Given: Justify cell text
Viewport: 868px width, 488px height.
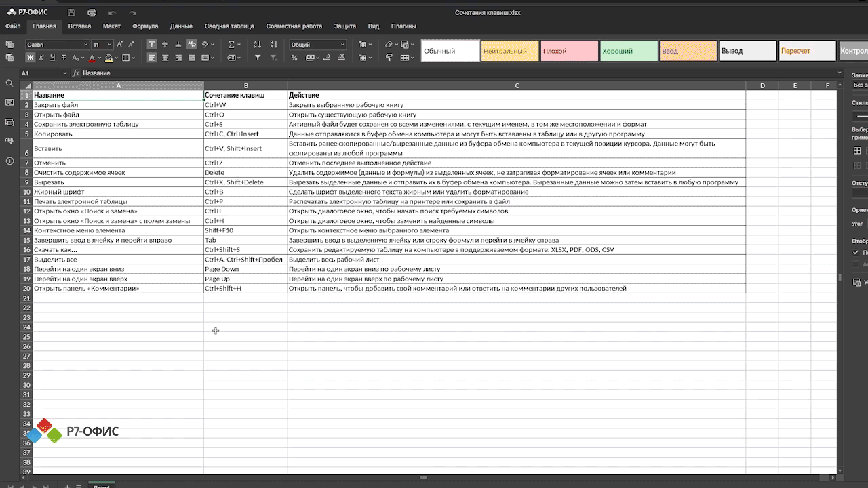Looking at the screenshot, I should [191, 58].
